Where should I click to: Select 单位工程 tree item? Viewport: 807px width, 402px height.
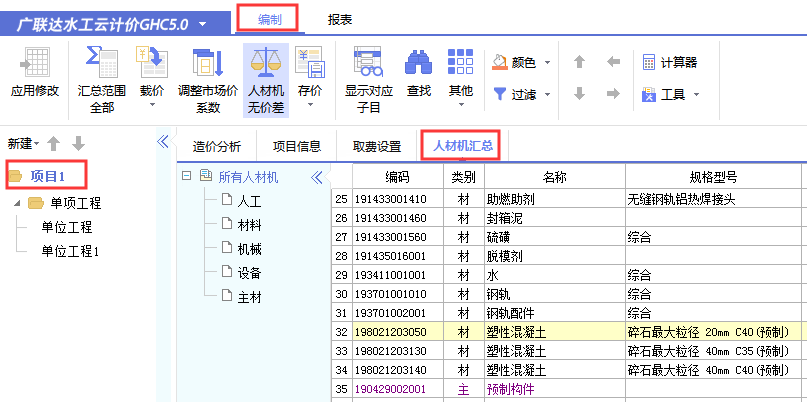[67, 227]
